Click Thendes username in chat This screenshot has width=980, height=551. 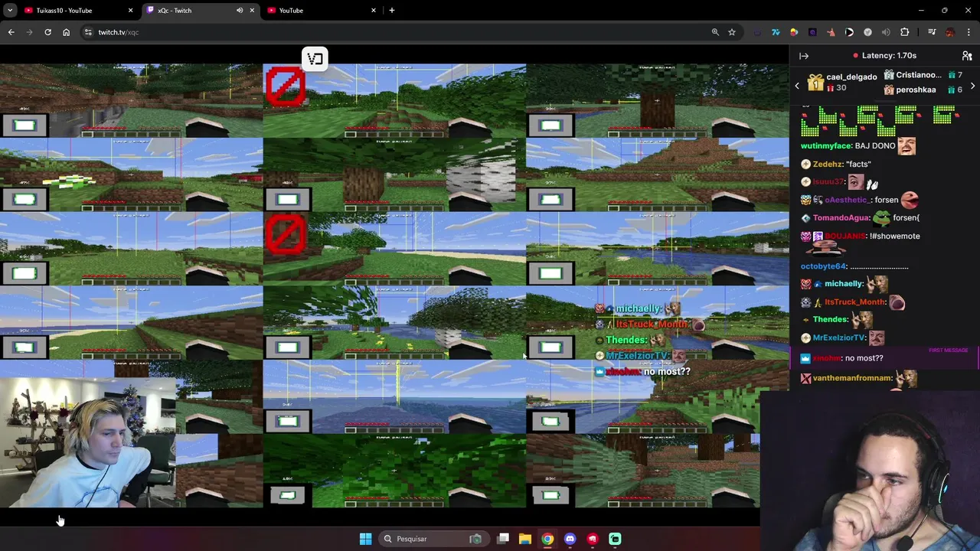click(830, 320)
